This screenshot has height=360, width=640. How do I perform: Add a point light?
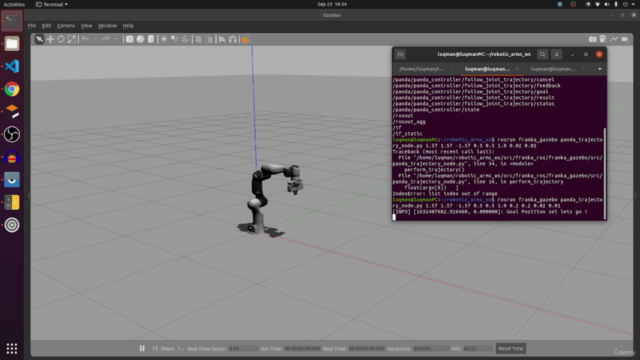pyautogui.click(x=164, y=39)
